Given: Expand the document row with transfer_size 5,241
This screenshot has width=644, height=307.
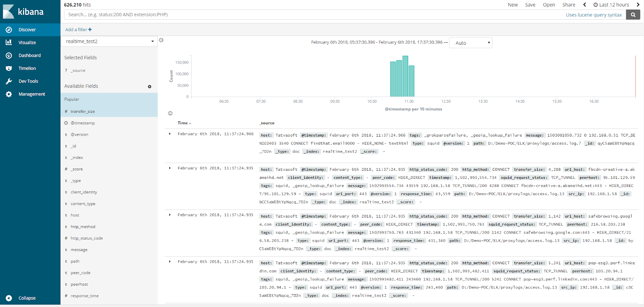Looking at the screenshot, I should tap(170, 261).
